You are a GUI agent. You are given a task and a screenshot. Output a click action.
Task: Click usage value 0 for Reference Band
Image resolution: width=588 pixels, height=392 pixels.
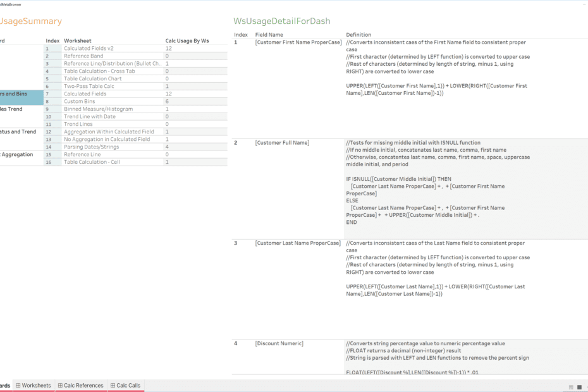click(x=167, y=56)
